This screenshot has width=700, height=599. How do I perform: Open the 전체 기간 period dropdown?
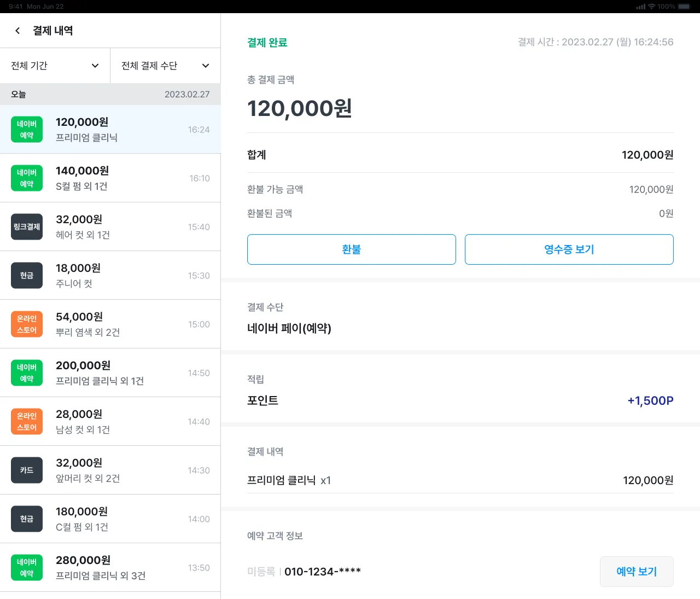(55, 66)
